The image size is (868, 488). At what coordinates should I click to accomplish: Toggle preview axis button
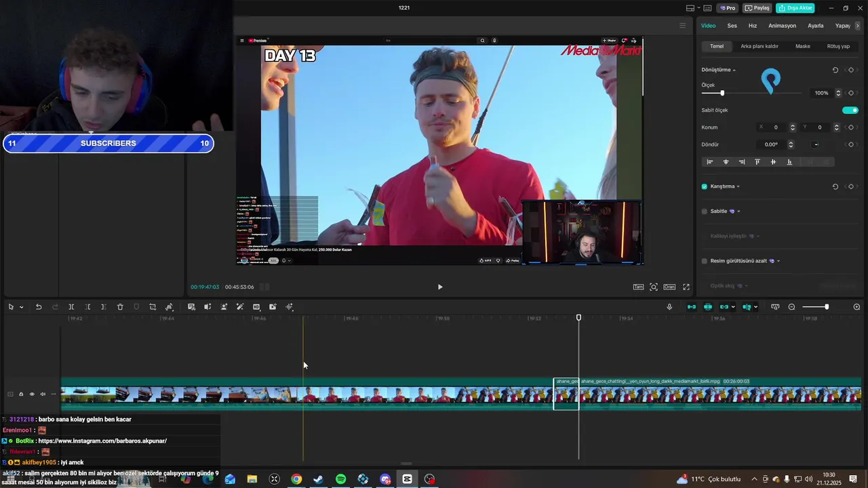[x=747, y=307]
